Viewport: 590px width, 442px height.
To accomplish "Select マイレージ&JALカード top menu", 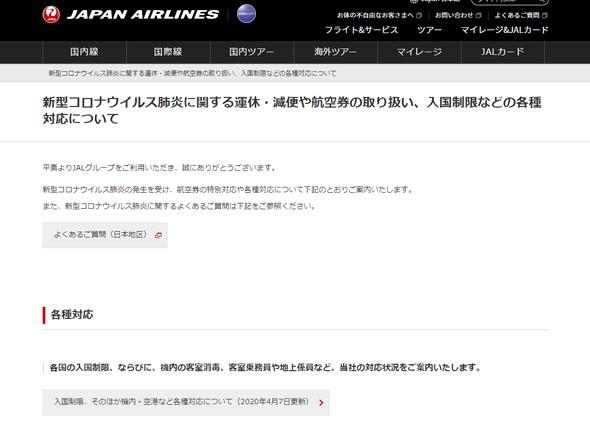I will [505, 30].
